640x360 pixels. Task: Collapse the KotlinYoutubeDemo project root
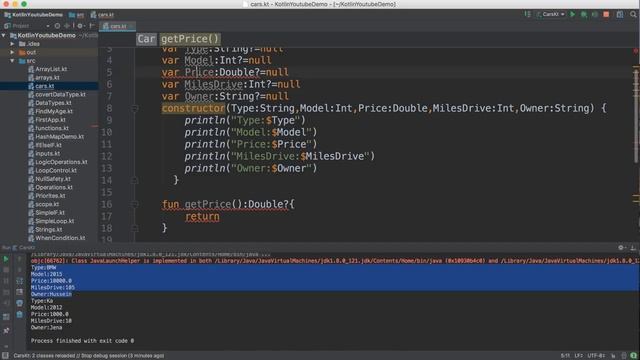click(x=4, y=36)
